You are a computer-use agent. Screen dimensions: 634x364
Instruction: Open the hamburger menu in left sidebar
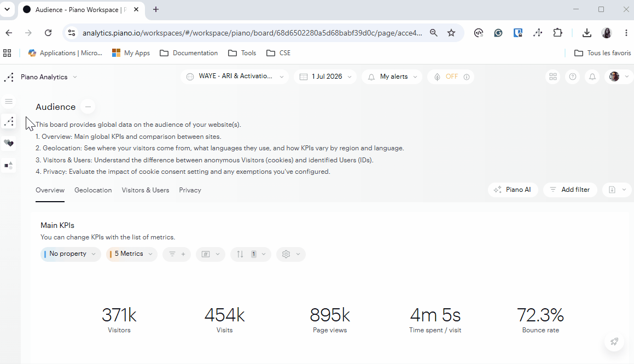(9, 102)
